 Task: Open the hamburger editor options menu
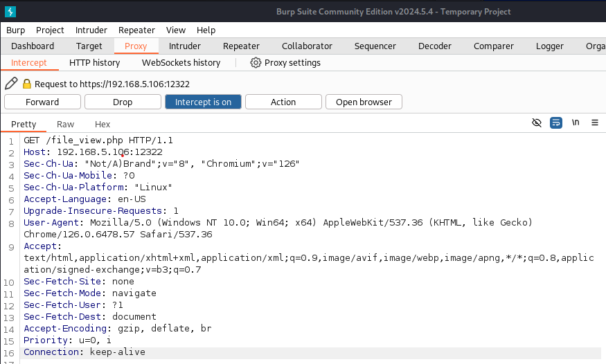(595, 122)
